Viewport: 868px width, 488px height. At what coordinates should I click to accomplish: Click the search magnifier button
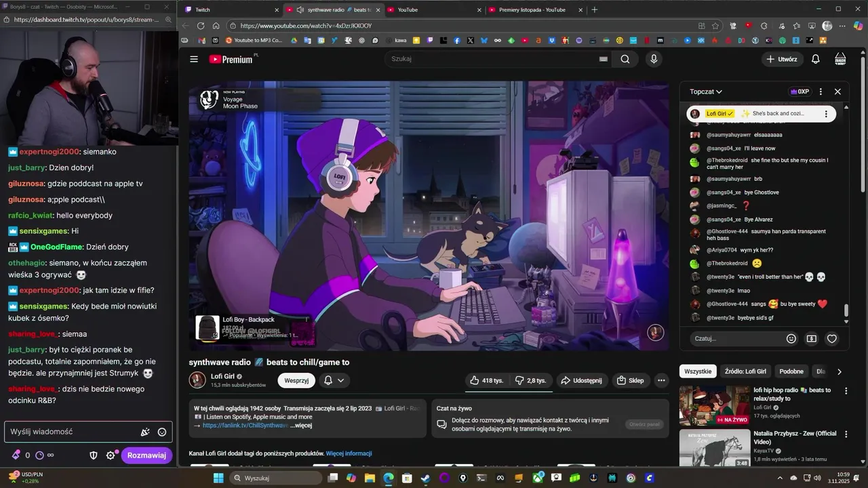click(625, 59)
